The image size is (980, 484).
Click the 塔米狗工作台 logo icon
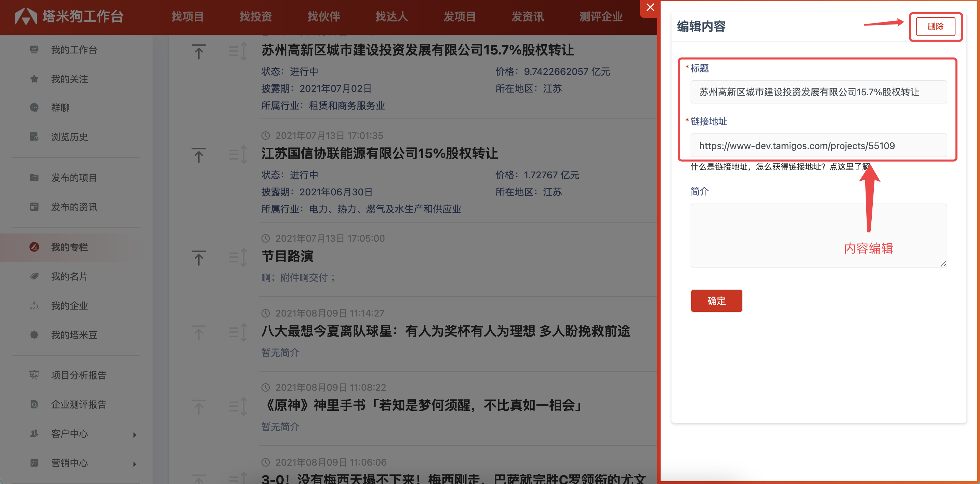tap(26, 16)
